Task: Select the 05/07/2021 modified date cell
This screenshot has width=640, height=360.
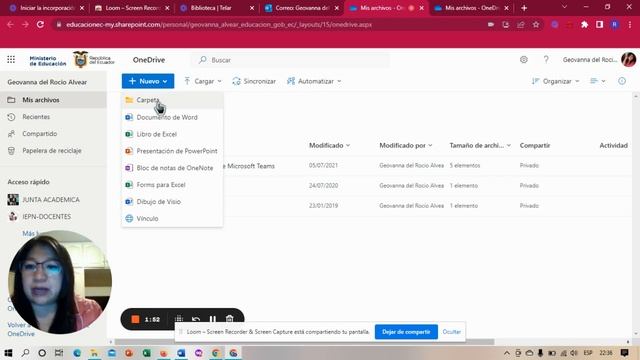Action: click(x=323, y=165)
